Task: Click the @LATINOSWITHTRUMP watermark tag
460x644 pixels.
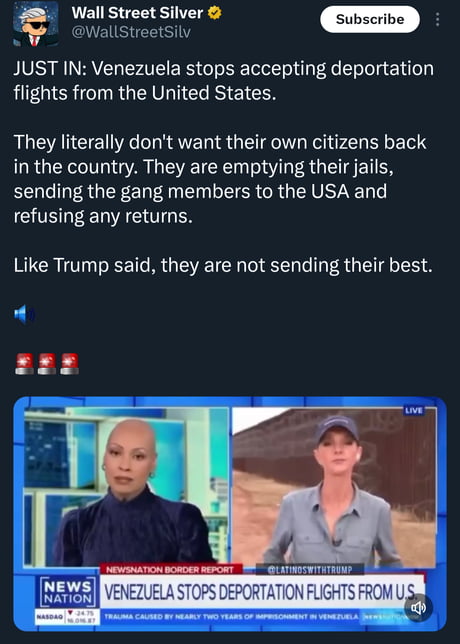Action: pos(310,570)
